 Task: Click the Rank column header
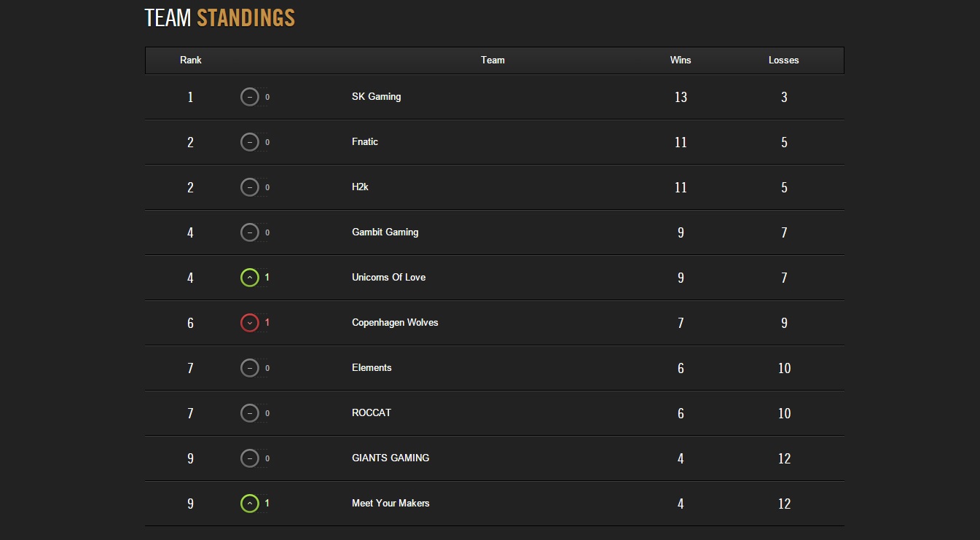tap(191, 60)
